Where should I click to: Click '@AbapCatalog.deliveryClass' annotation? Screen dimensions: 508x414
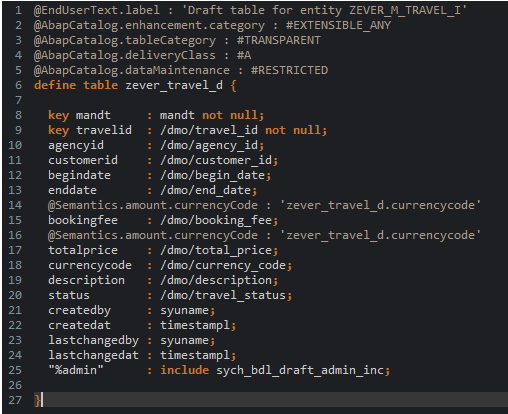(x=125, y=55)
